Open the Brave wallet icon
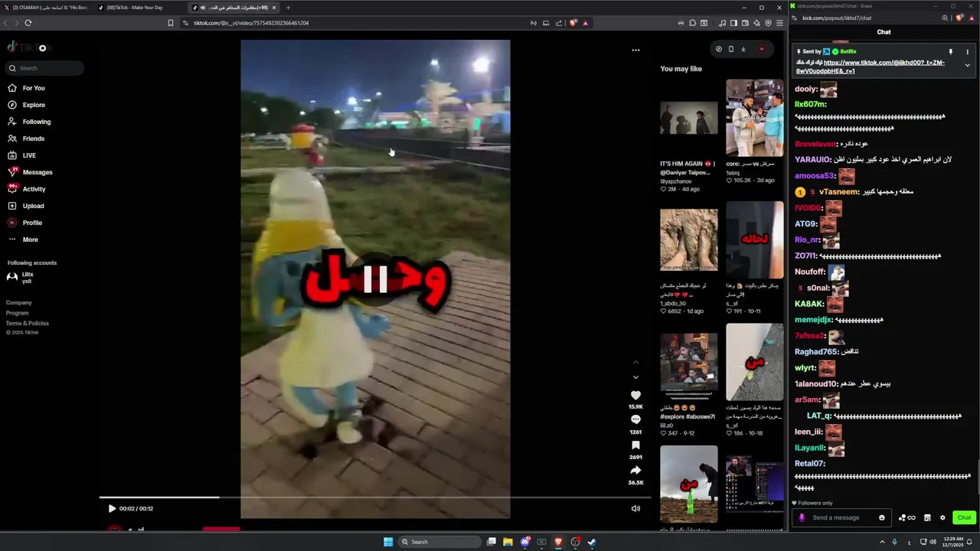980x551 pixels. coord(745,23)
